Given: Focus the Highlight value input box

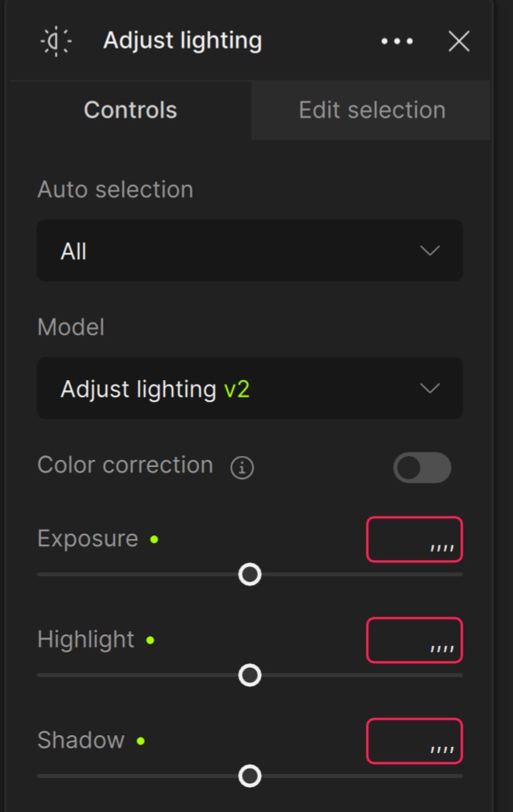Looking at the screenshot, I should click(x=414, y=641).
